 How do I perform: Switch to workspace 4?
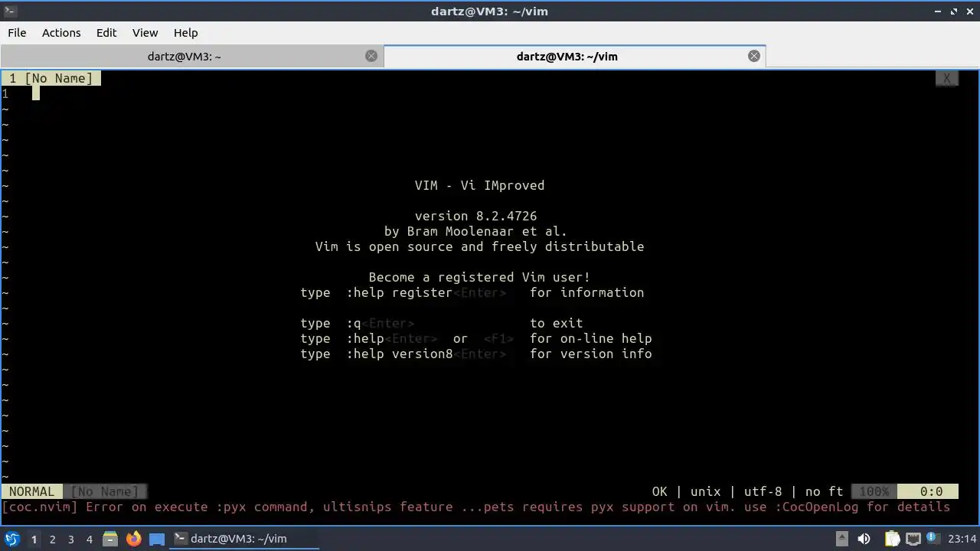[89, 539]
